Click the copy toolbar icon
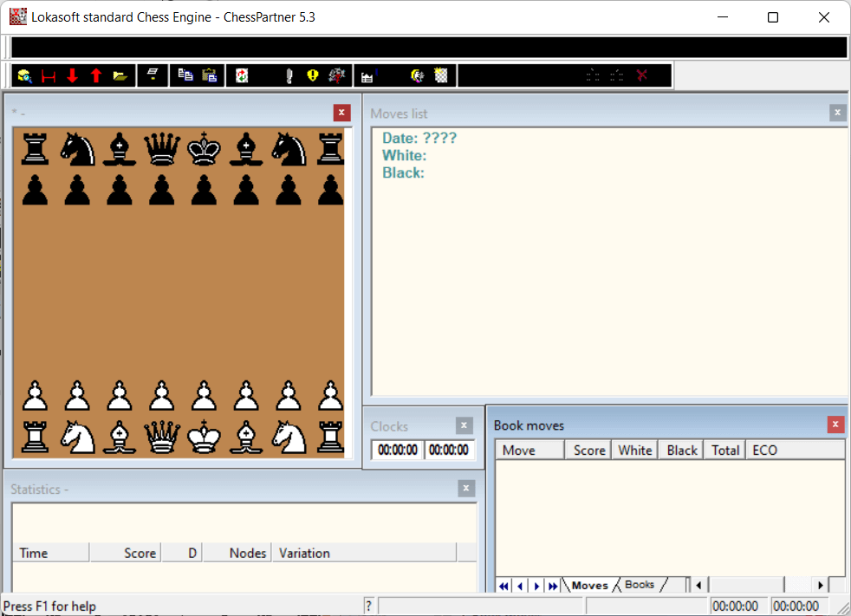 (x=185, y=75)
